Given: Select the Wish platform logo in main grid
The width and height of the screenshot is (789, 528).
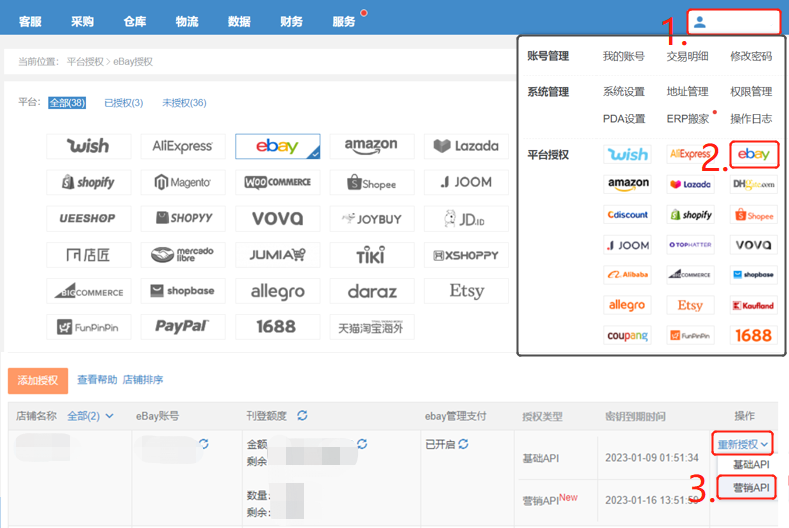Looking at the screenshot, I should pyautogui.click(x=89, y=146).
